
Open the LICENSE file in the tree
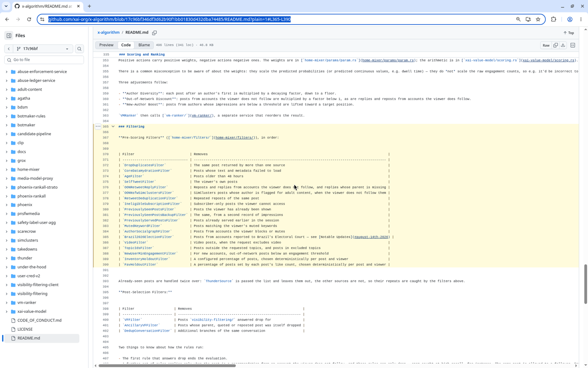tap(25, 329)
